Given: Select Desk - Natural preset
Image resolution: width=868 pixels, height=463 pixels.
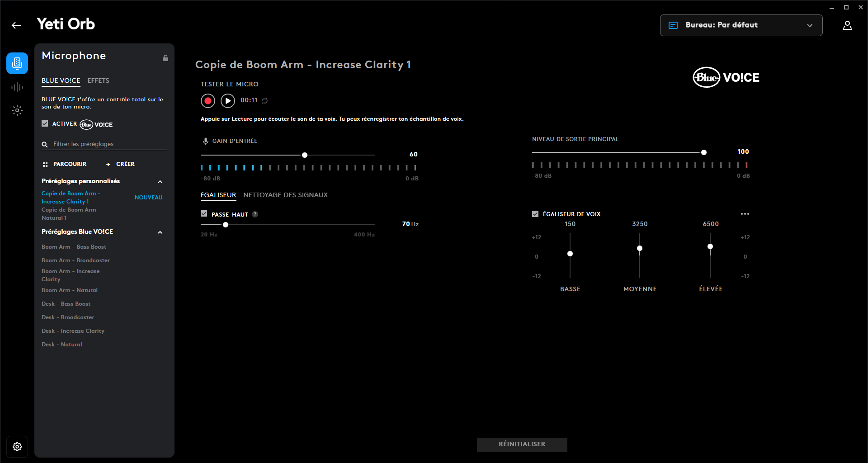Looking at the screenshot, I should [62, 345].
